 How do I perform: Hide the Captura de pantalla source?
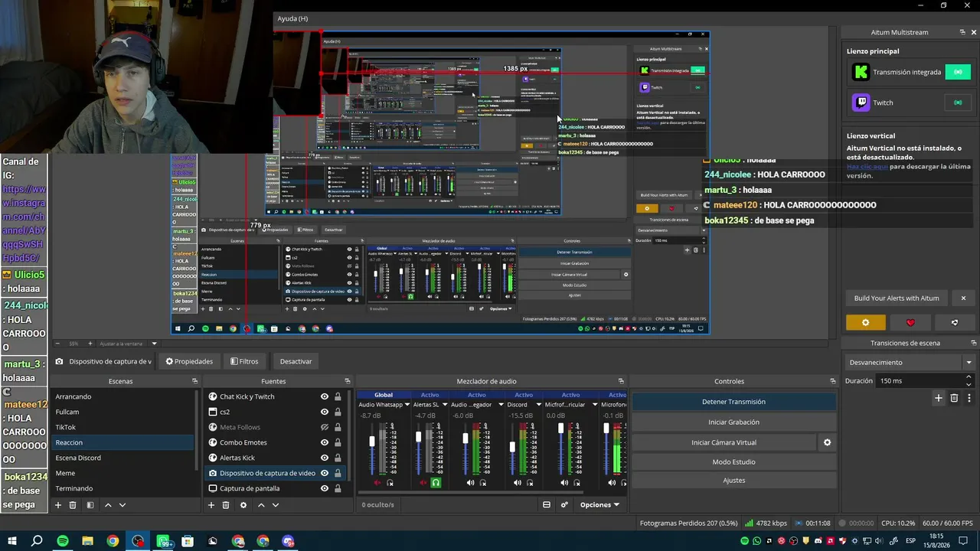pos(325,488)
